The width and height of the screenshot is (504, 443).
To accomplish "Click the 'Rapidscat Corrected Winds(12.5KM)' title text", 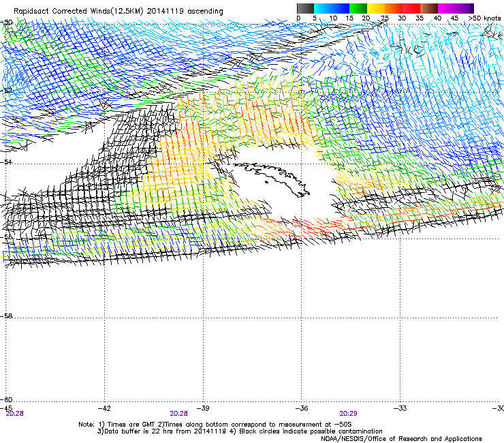I will tap(78, 12).
